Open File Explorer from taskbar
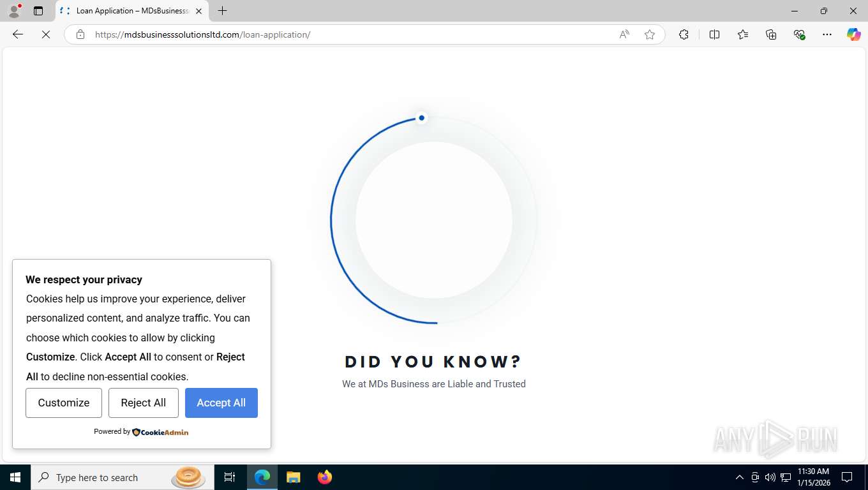This screenshot has width=868, height=490. click(293, 477)
